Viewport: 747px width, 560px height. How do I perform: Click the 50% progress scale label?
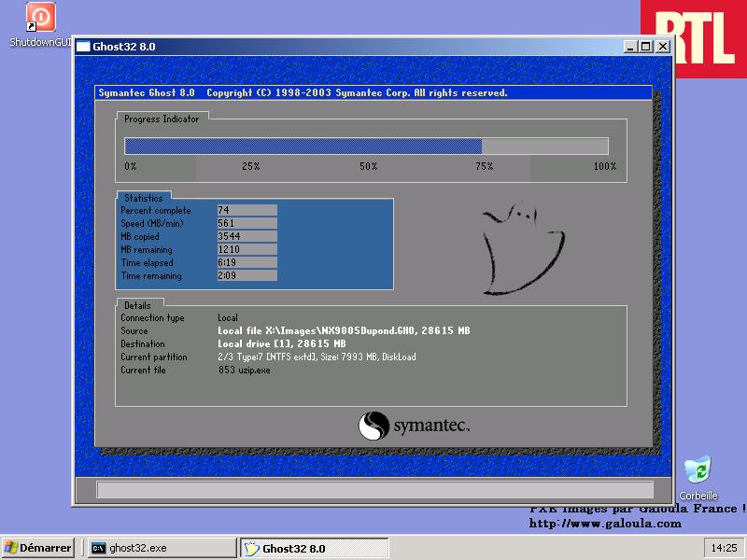pyautogui.click(x=368, y=166)
